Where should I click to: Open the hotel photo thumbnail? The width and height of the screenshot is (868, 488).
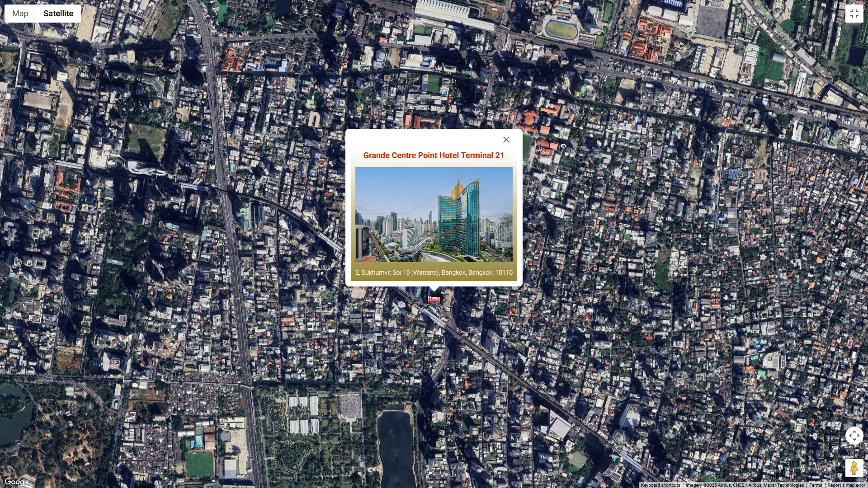434,215
